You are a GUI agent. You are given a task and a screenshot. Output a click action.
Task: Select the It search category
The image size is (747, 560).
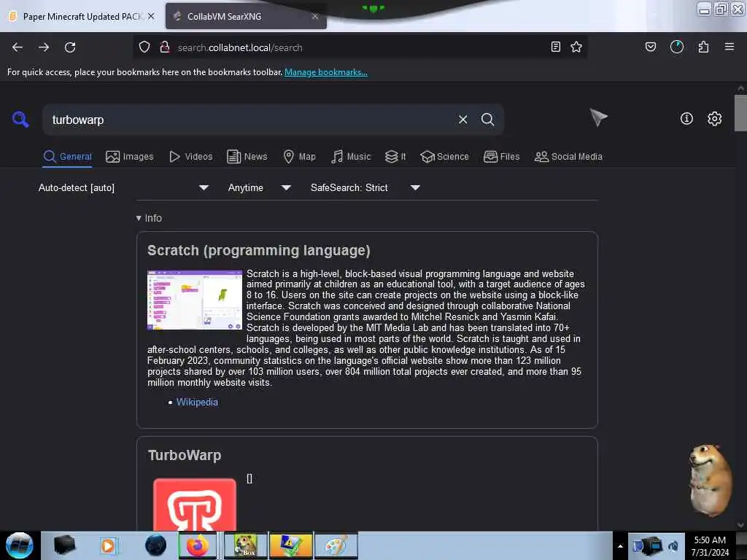coord(395,157)
